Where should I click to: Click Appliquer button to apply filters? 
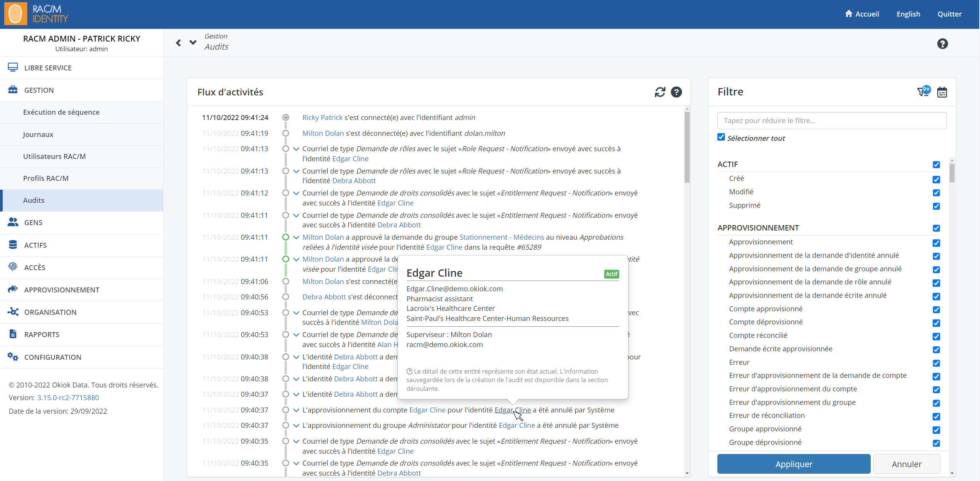[794, 464]
